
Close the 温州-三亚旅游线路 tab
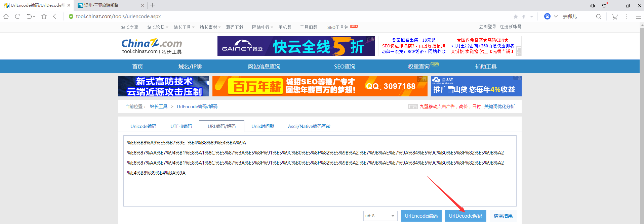pyautogui.click(x=143, y=5)
